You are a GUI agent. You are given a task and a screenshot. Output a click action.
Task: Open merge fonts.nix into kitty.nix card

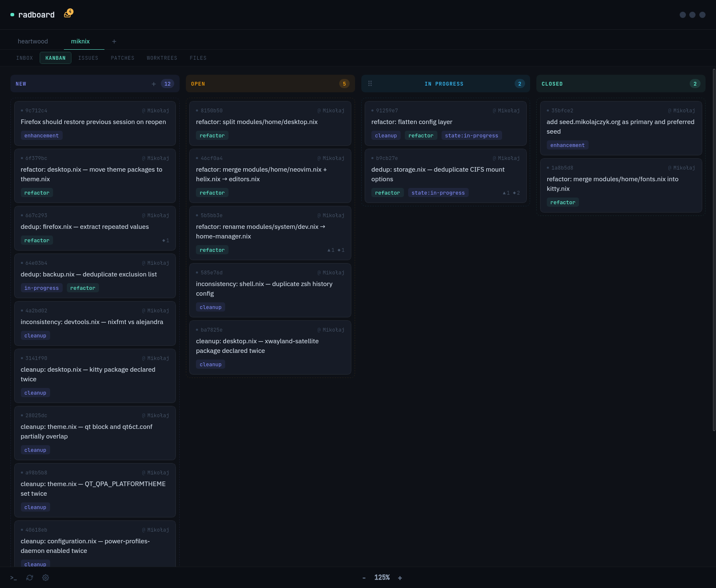coord(621,185)
